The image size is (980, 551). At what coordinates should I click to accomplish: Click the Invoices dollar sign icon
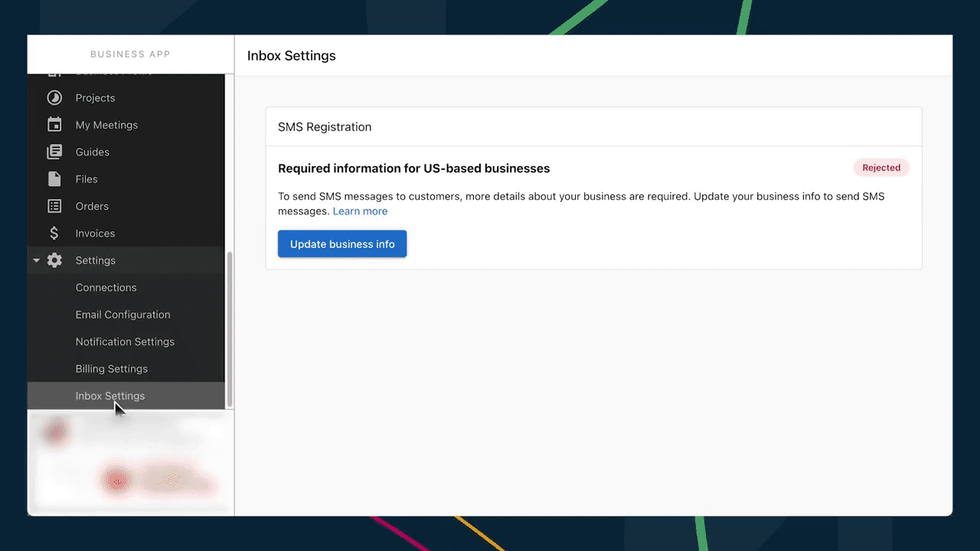[54, 233]
